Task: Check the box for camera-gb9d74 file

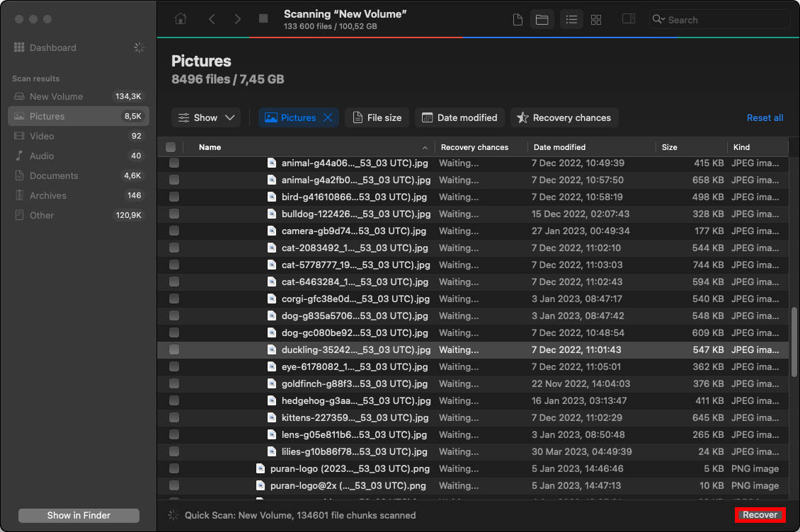Action: (174, 231)
